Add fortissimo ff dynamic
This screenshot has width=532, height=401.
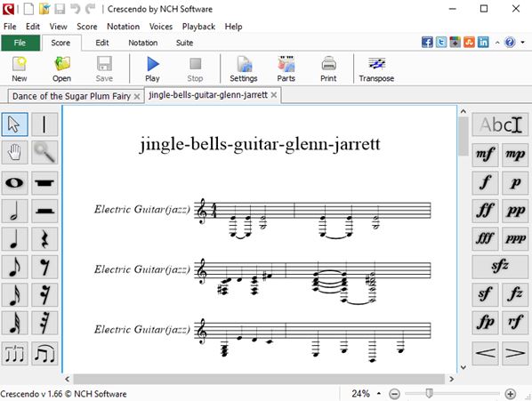pos(485,211)
